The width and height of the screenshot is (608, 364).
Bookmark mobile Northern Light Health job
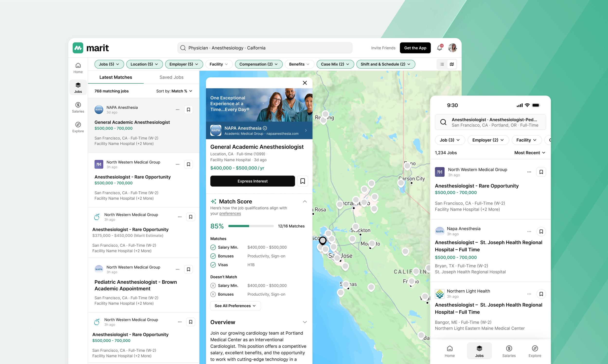click(x=541, y=294)
